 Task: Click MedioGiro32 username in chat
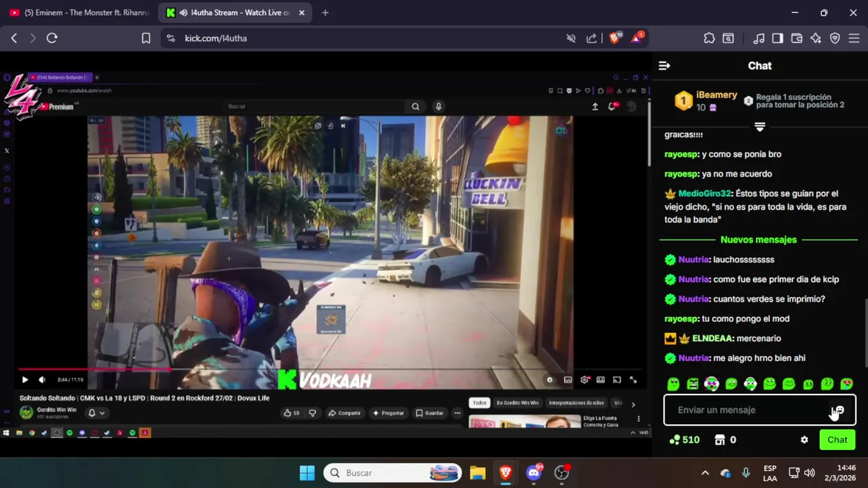pos(705,193)
